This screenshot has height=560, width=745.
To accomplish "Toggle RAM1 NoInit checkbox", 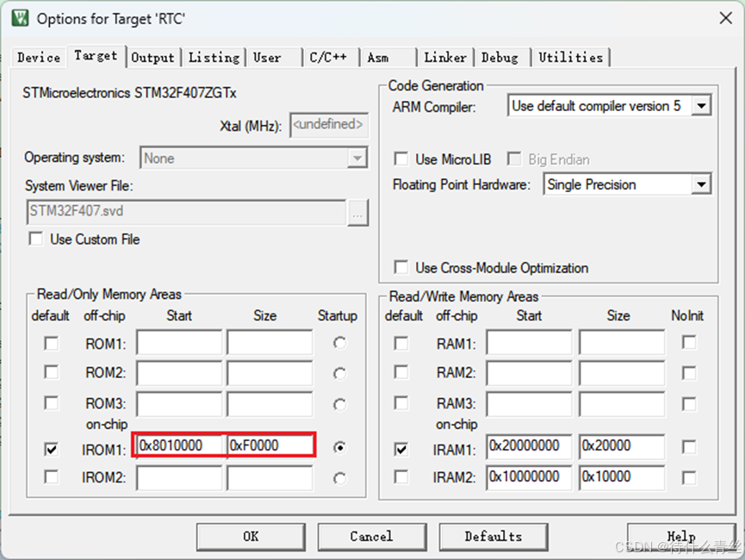I will coord(689,342).
